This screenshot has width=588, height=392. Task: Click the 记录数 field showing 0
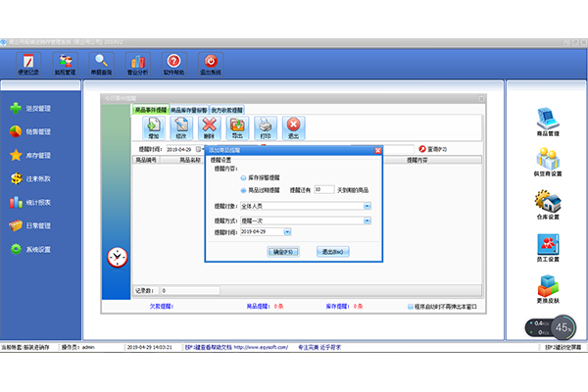(190, 291)
